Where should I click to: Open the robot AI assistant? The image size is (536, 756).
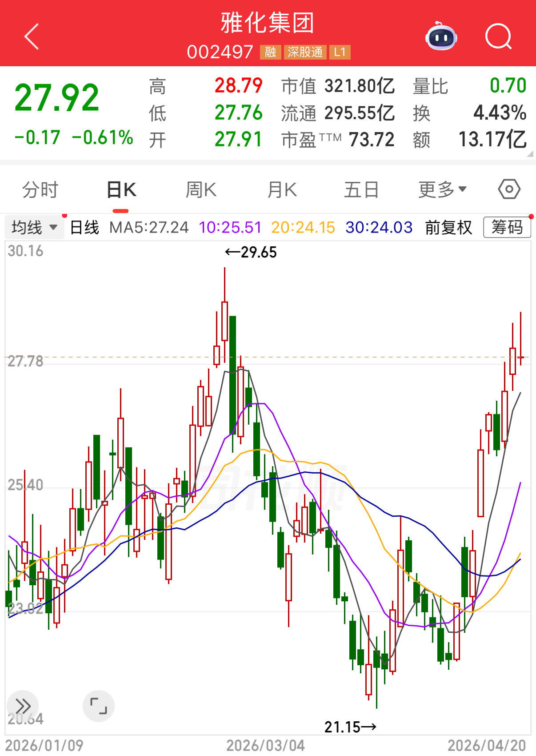pyautogui.click(x=441, y=36)
